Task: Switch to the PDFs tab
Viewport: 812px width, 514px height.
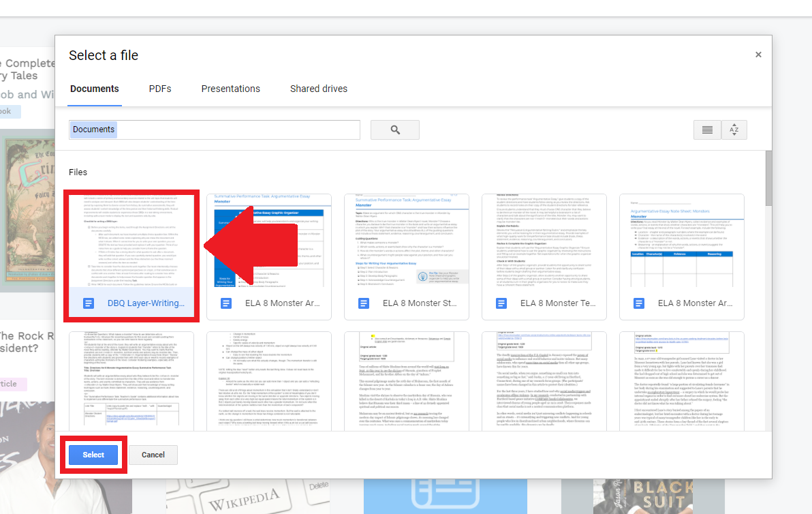Action: point(160,89)
